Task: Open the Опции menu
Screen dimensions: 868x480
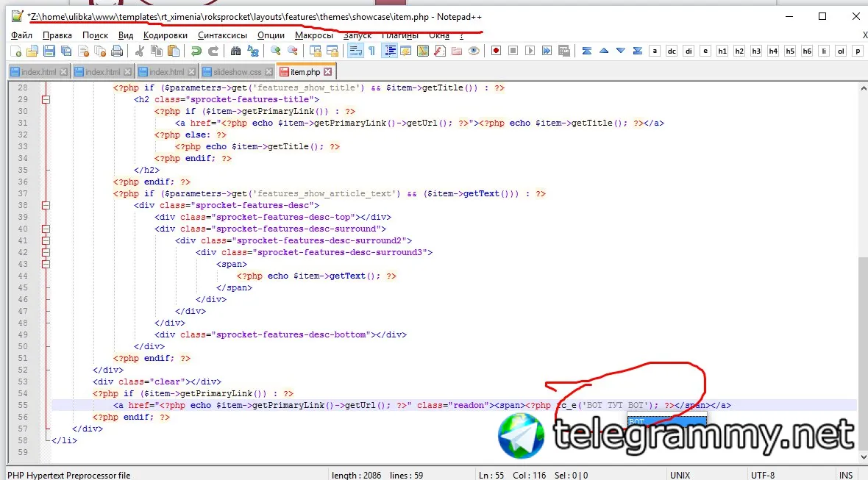Action: (271, 35)
